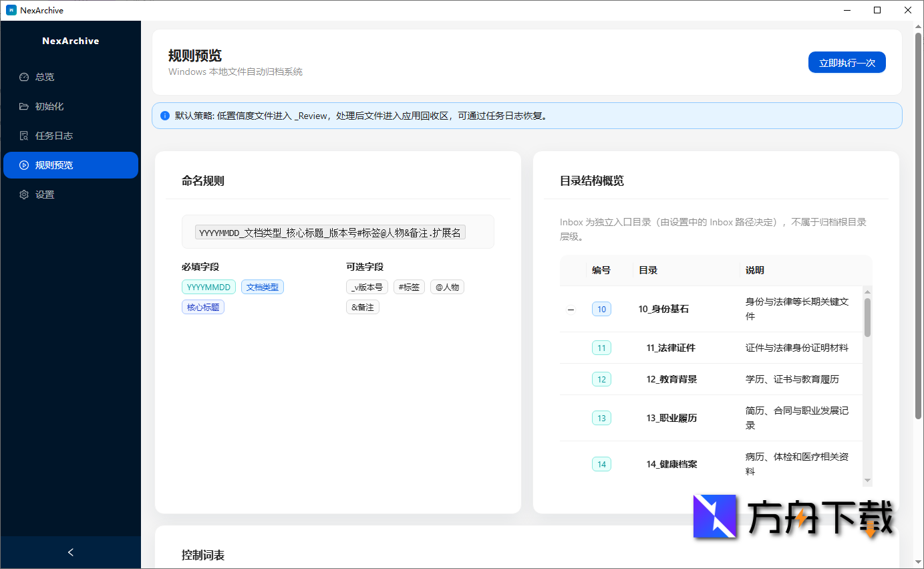Open the log-search icon beside 任务日志
The height and width of the screenshot is (569, 924).
(x=24, y=135)
